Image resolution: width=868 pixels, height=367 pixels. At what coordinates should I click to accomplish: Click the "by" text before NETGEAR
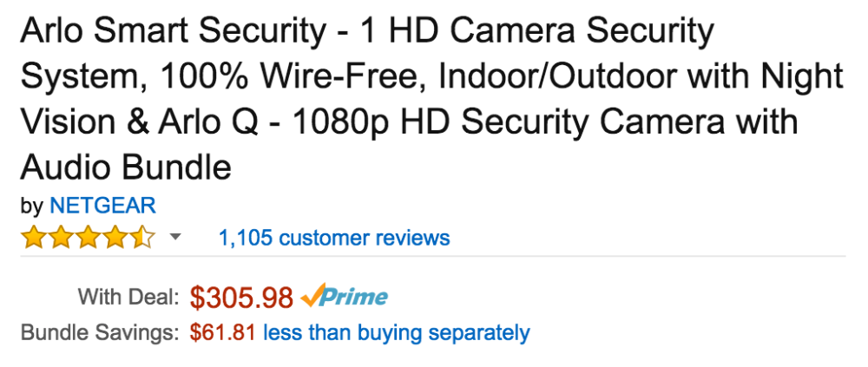tap(31, 206)
